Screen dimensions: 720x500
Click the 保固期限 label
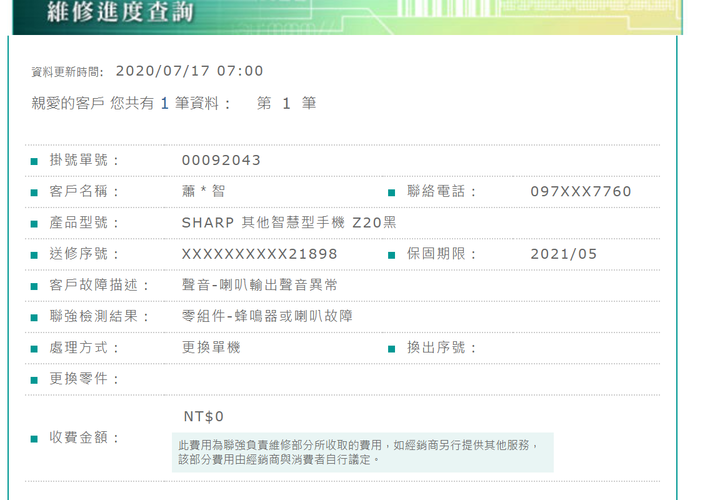click(x=442, y=254)
